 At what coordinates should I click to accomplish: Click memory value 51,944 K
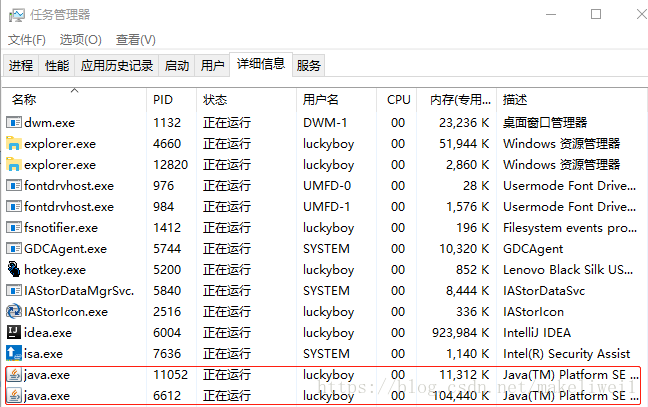[464, 144]
